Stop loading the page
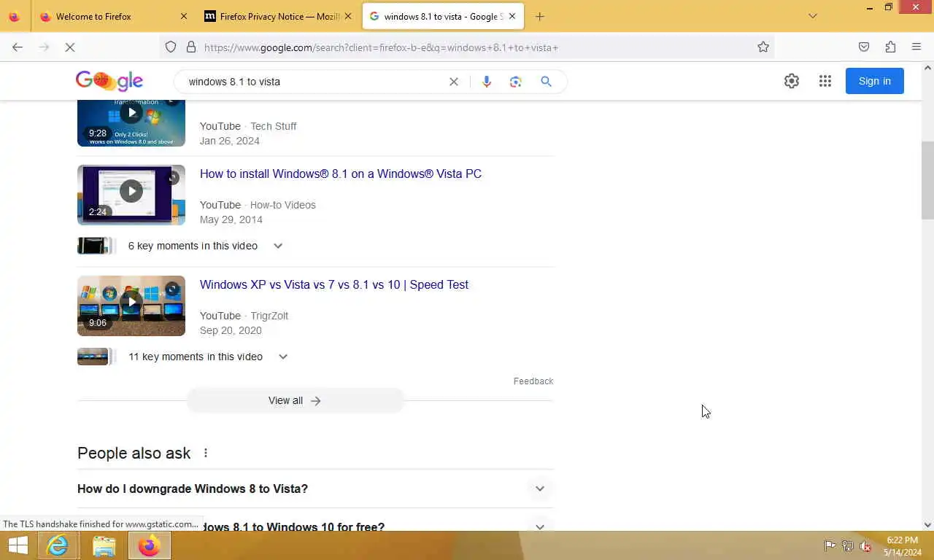The width and height of the screenshot is (934, 560). pyautogui.click(x=70, y=47)
